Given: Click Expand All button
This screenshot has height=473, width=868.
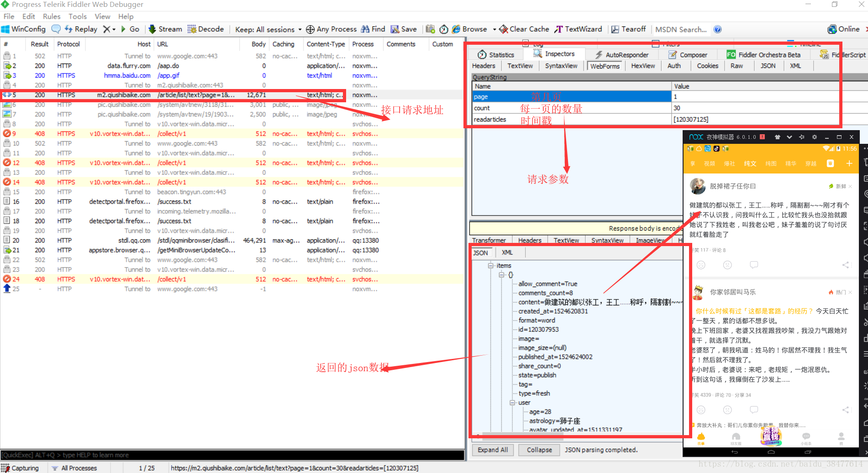Looking at the screenshot, I should tap(493, 450).
